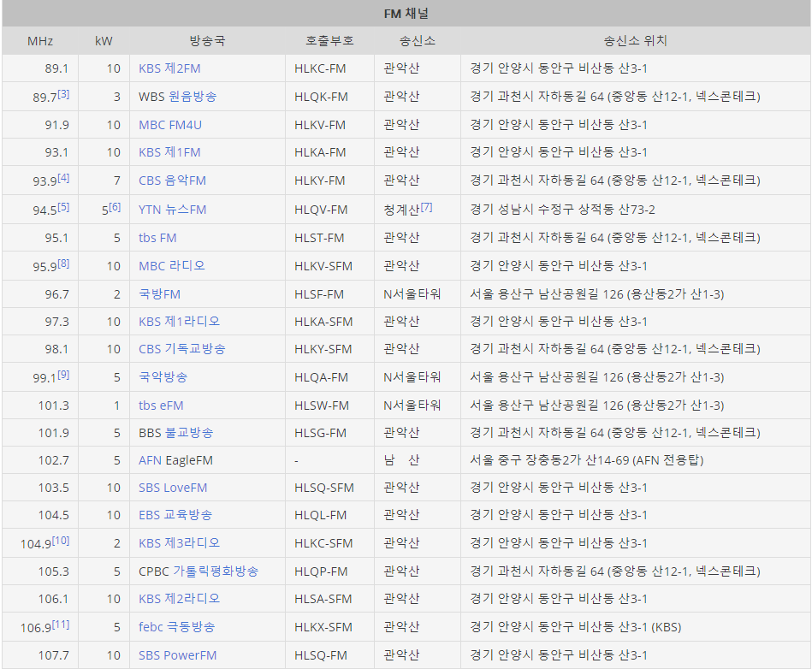Screen dimensions: 812x669
Task: Open the KBS 제2FM link
Action: pos(169,68)
